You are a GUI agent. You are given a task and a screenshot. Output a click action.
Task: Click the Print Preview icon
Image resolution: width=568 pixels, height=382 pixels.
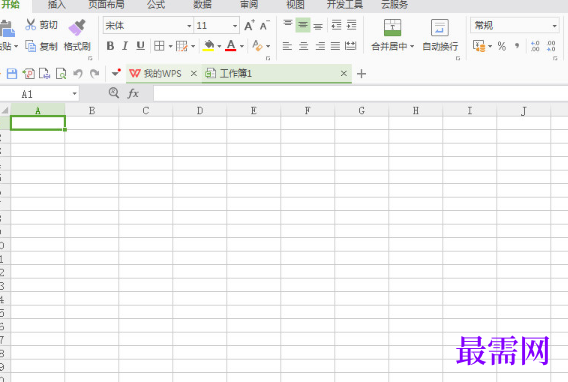coord(61,74)
